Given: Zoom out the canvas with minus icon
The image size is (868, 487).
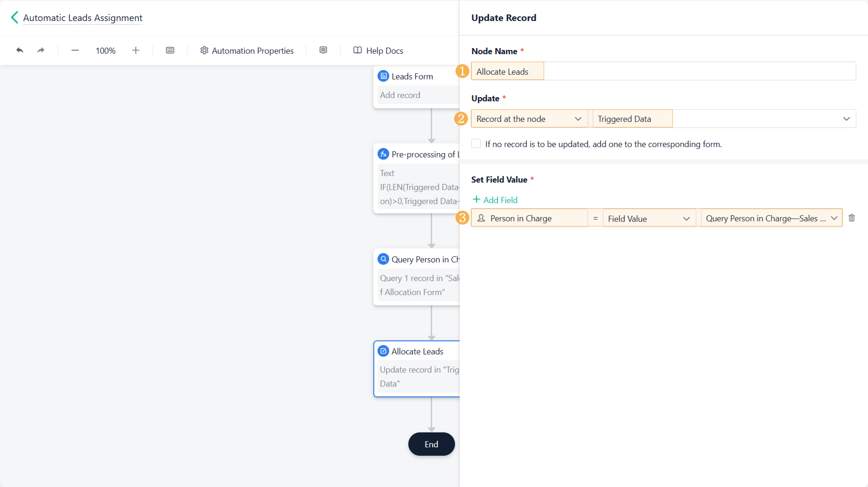Looking at the screenshot, I should (x=75, y=51).
